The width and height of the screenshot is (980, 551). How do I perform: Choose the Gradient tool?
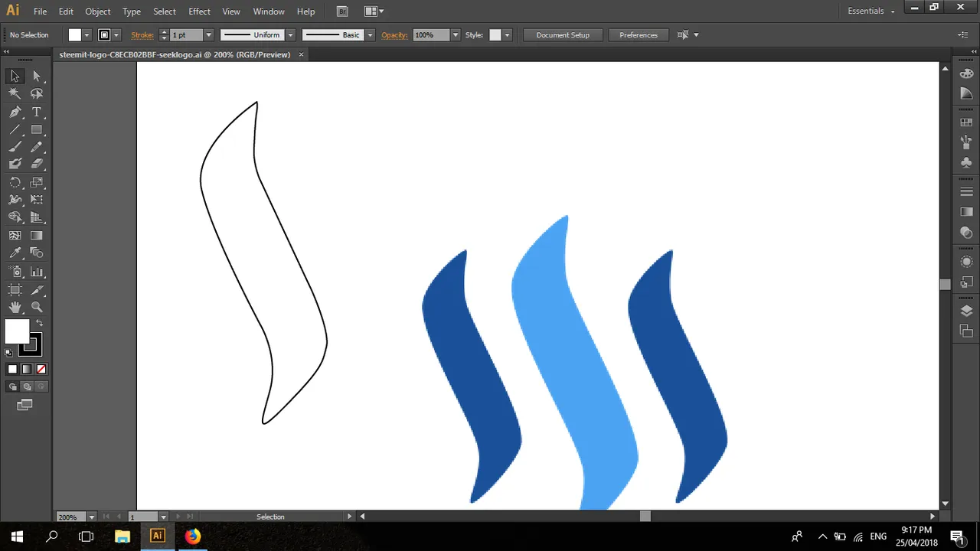[x=37, y=236]
